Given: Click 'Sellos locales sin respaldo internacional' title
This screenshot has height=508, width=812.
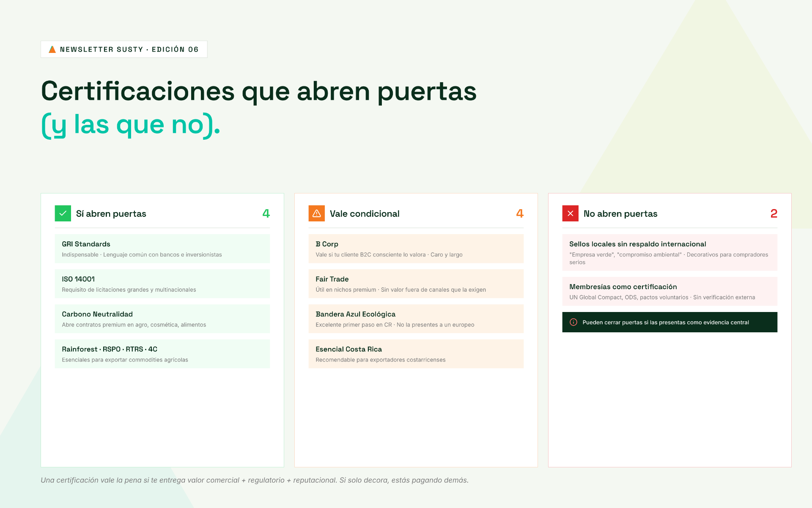Looking at the screenshot, I should [638, 244].
